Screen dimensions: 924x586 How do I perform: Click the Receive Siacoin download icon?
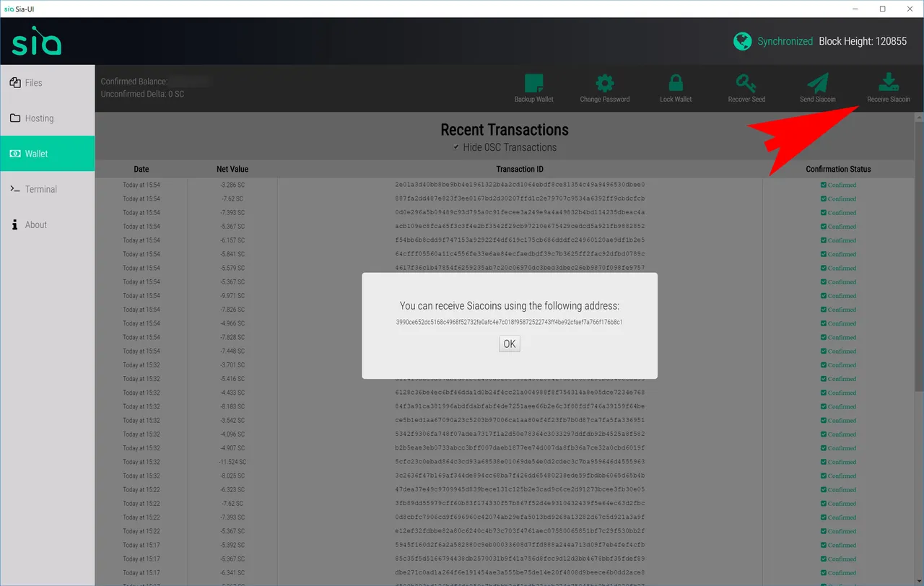889,82
